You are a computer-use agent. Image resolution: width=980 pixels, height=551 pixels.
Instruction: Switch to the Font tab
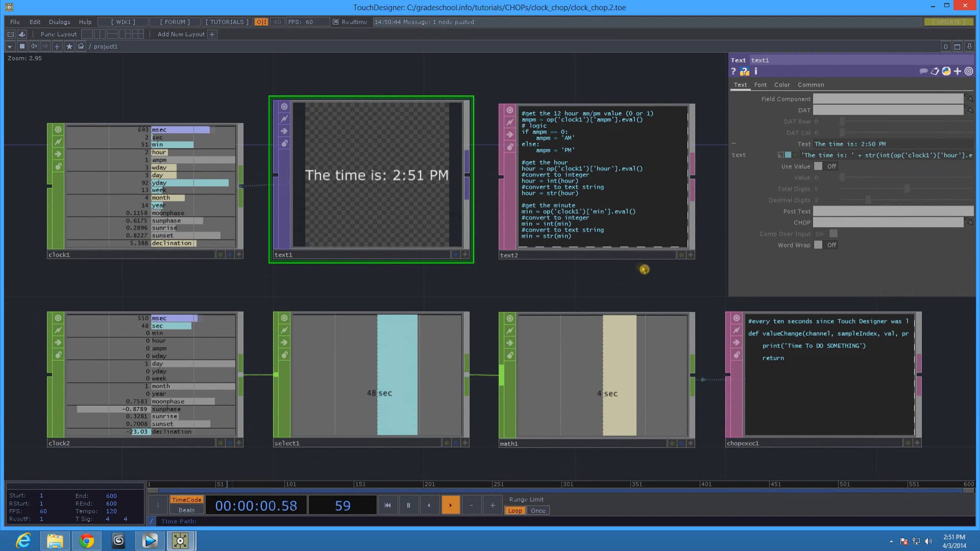pyautogui.click(x=760, y=85)
